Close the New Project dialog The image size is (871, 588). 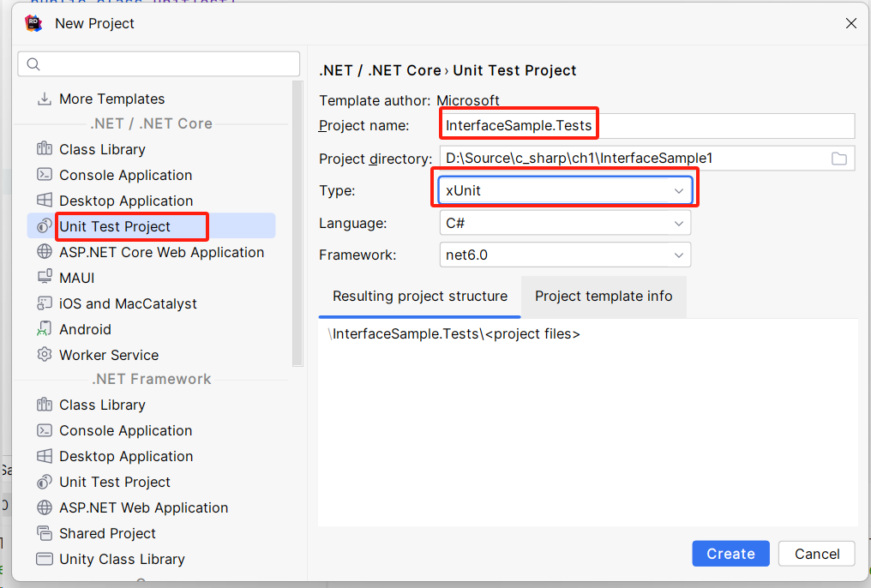pos(851,23)
